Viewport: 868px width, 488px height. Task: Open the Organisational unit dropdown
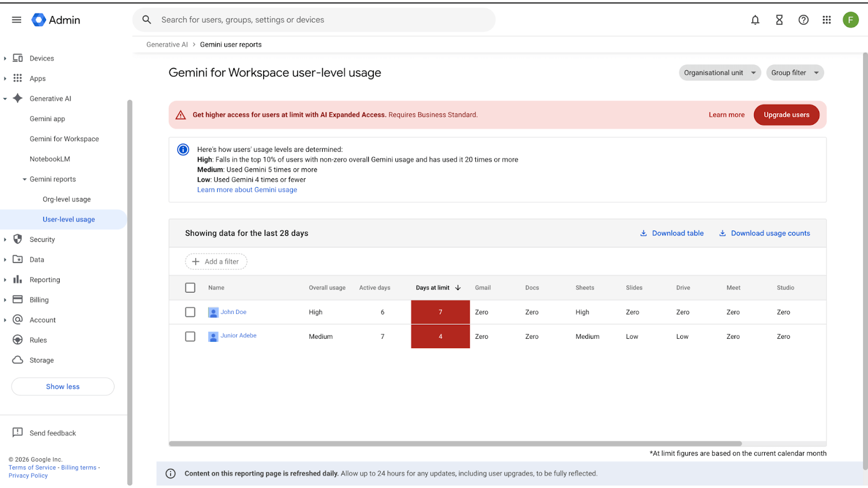click(719, 73)
